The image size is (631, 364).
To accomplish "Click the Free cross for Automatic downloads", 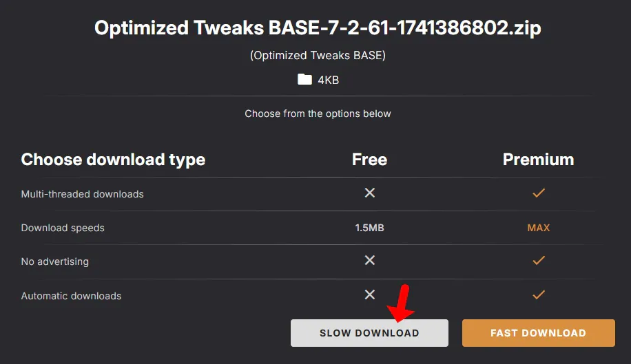I will tap(370, 295).
